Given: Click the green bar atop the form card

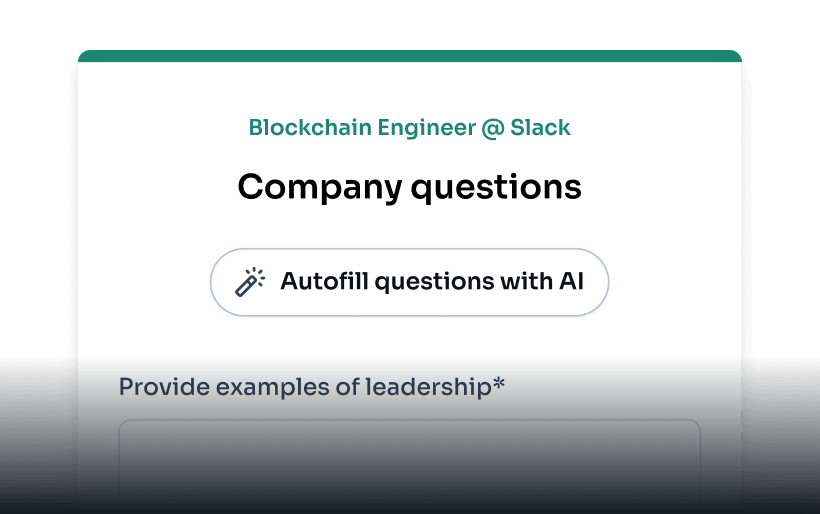Looking at the screenshot, I should click(409, 56).
